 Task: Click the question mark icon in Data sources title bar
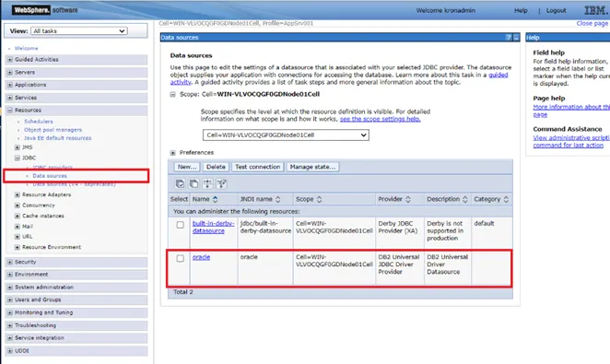(509, 38)
